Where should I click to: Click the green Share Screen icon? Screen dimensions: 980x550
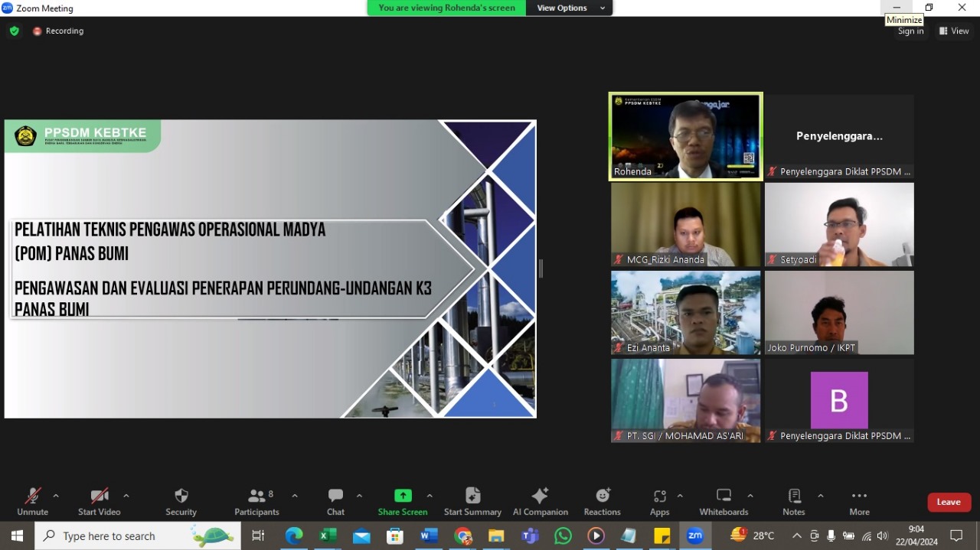[x=403, y=496]
